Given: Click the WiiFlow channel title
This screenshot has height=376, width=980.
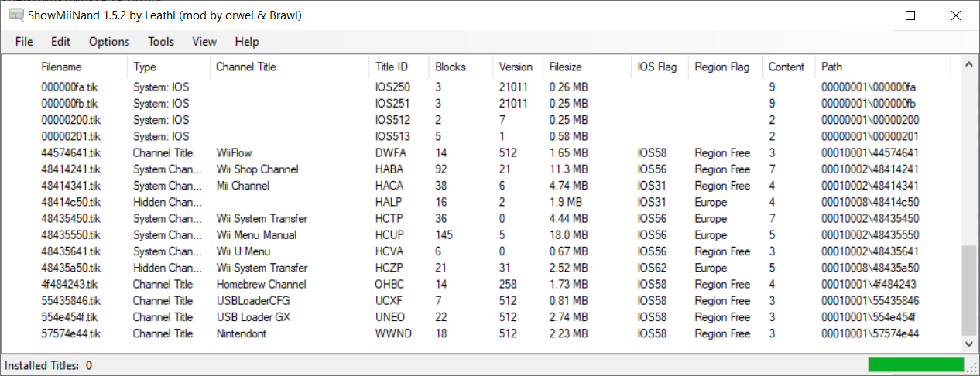Looking at the screenshot, I should [x=234, y=153].
